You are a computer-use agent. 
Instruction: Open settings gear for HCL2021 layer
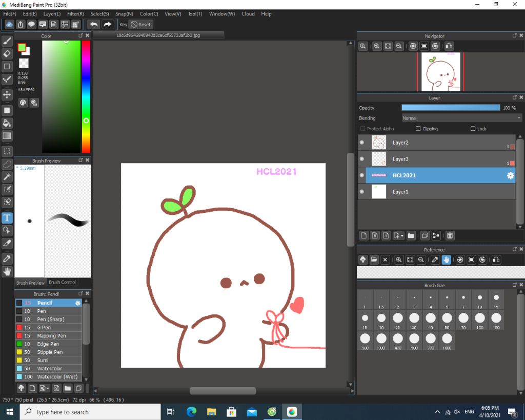510,175
